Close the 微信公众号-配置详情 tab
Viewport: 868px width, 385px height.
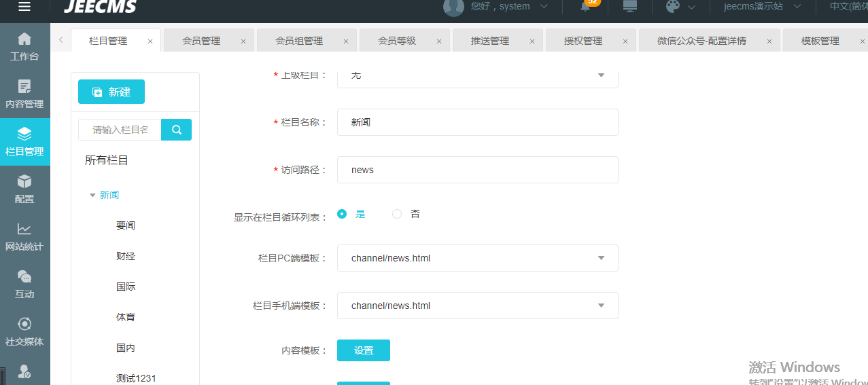[769, 41]
